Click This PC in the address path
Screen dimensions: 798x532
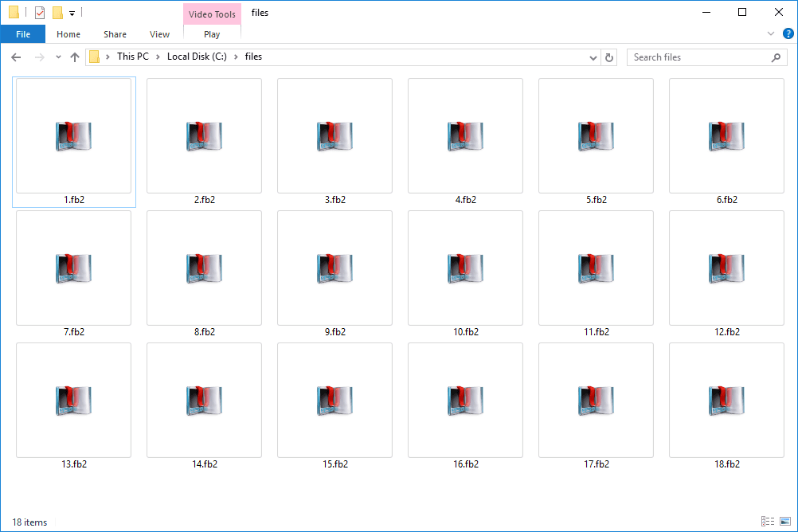click(132, 57)
